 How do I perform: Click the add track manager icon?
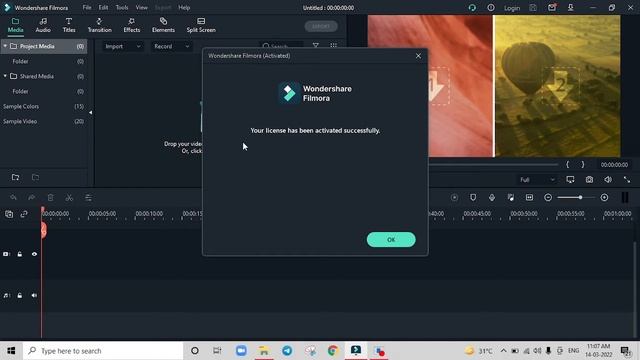[x=9, y=214]
